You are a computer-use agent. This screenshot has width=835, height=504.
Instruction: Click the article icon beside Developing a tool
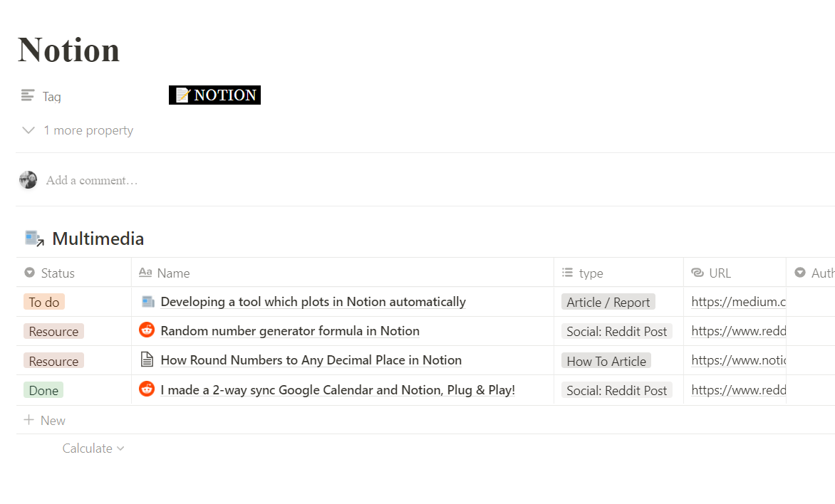(x=147, y=302)
